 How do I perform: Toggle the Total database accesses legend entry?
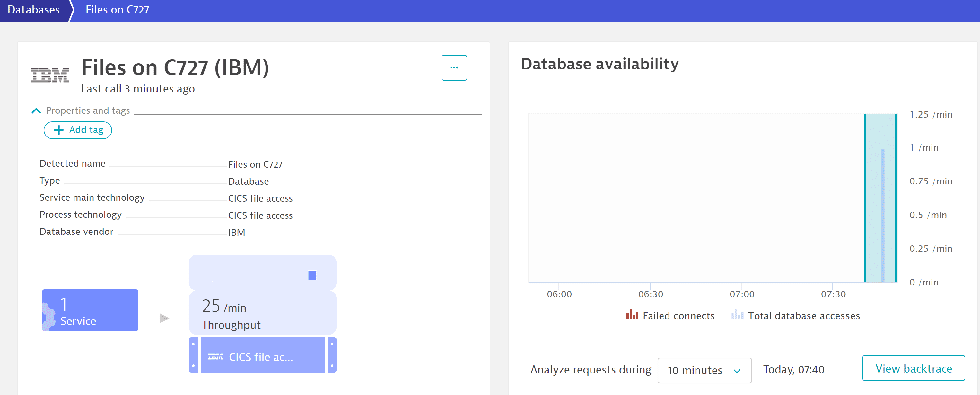795,315
